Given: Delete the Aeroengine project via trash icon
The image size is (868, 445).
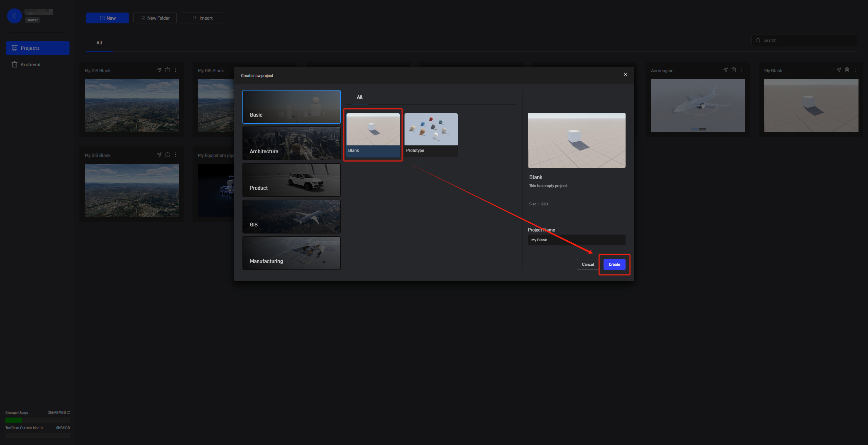Looking at the screenshot, I should pyautogui.click(x=733, y=70).
